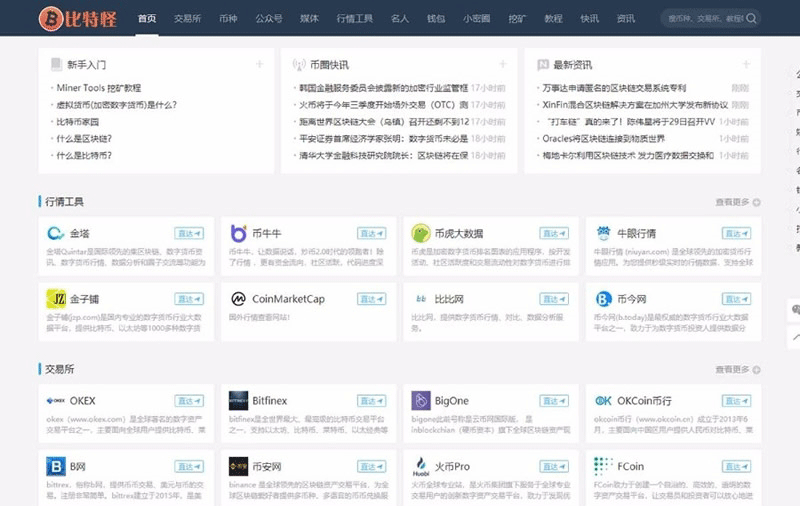Click the 比特怪 site logo
Screen dimensions: 800x506
[x=78, y=19]
